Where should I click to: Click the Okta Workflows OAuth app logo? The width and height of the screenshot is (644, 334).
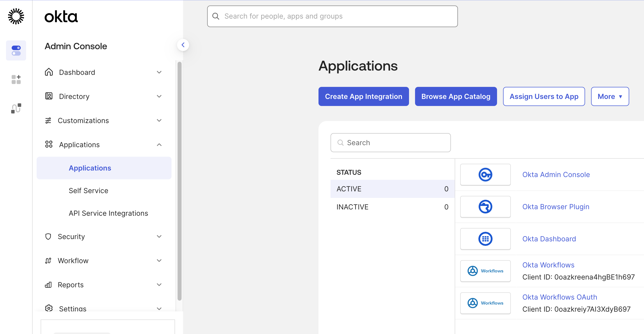pyautogui.click(x=485, y=303)
